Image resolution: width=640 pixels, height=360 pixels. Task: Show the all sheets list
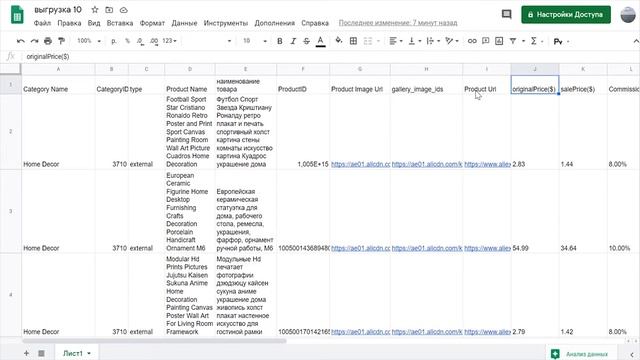point(41,353)
